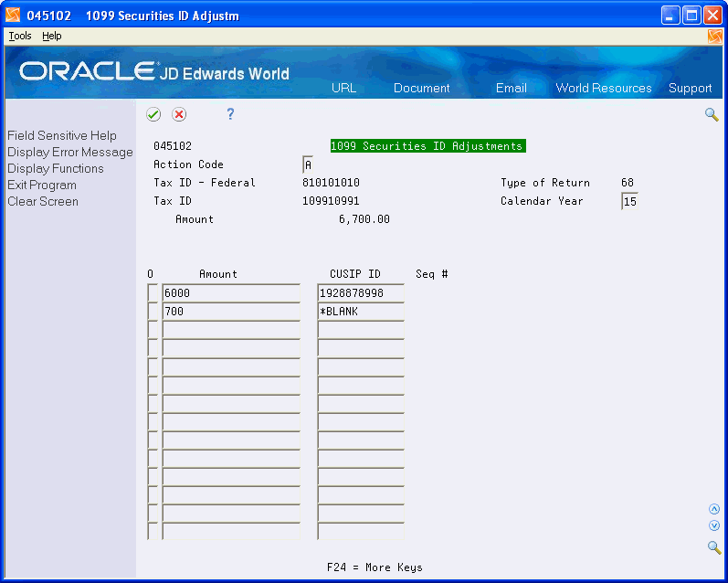
Task: Click the Type of Return value 68
Action: (628, 183)
